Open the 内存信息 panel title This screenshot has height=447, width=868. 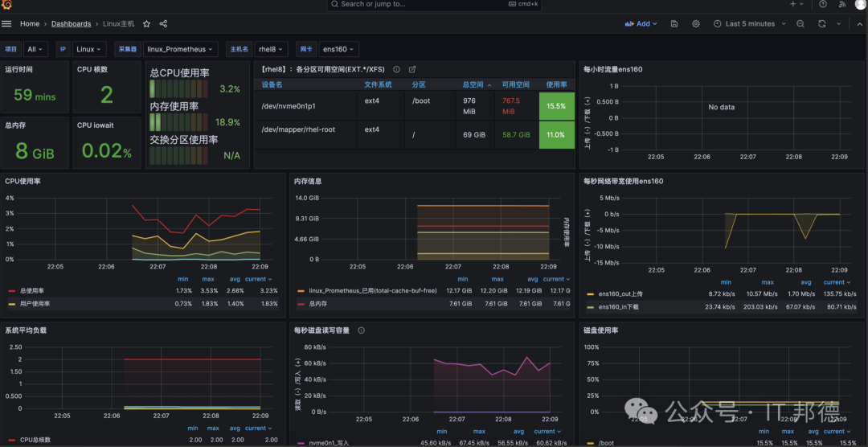[x=308, y=181]
